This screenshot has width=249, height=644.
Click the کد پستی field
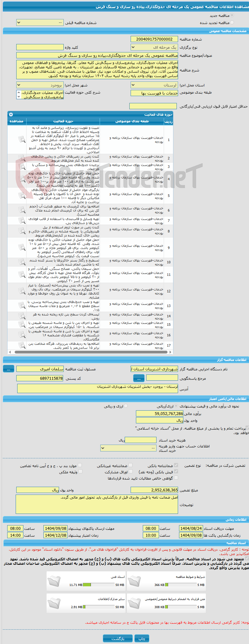(40, 378)
